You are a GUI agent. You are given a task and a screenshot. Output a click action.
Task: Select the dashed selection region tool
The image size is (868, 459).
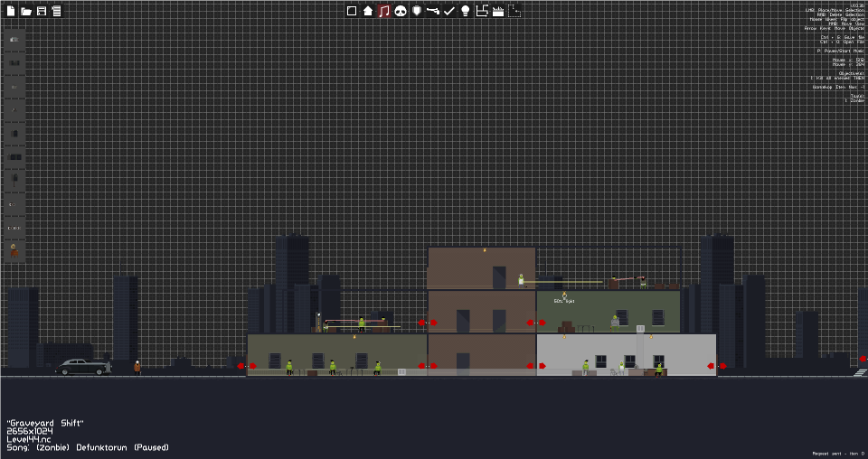[x=514, y=11]
